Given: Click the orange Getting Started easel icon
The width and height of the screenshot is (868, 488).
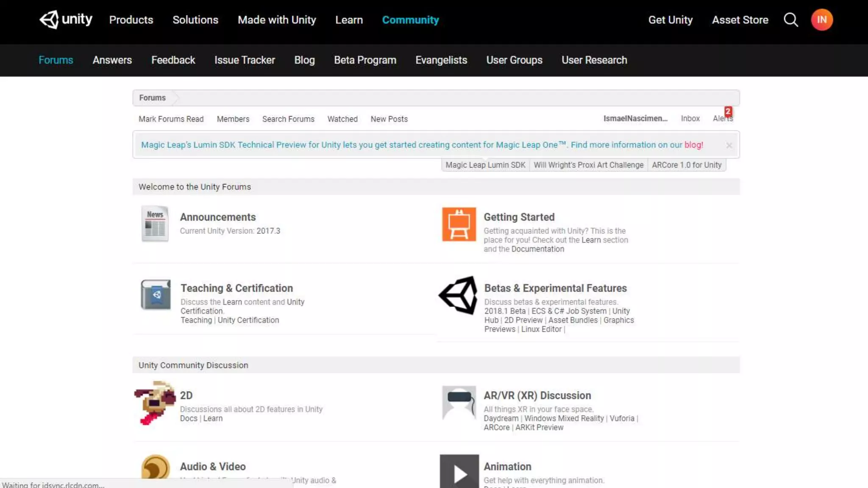Looking at the screenshot, I should (459, 224).
